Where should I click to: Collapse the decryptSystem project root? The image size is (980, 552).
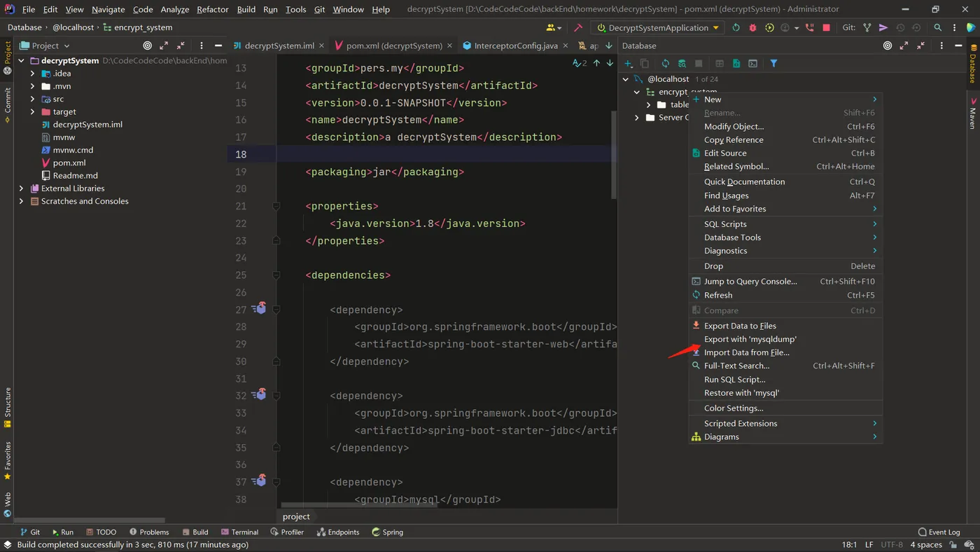[21, 61]
